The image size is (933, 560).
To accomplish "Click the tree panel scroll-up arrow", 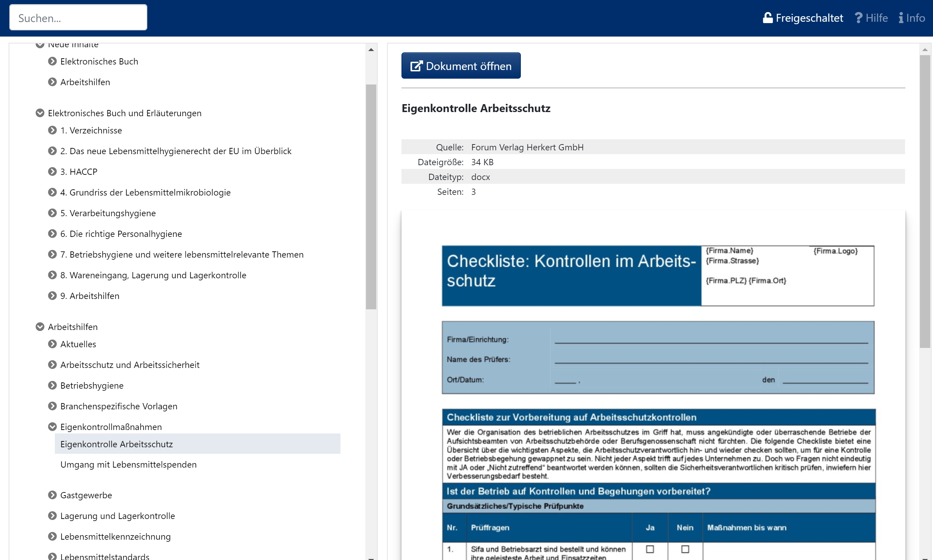I will click(371, 49).
